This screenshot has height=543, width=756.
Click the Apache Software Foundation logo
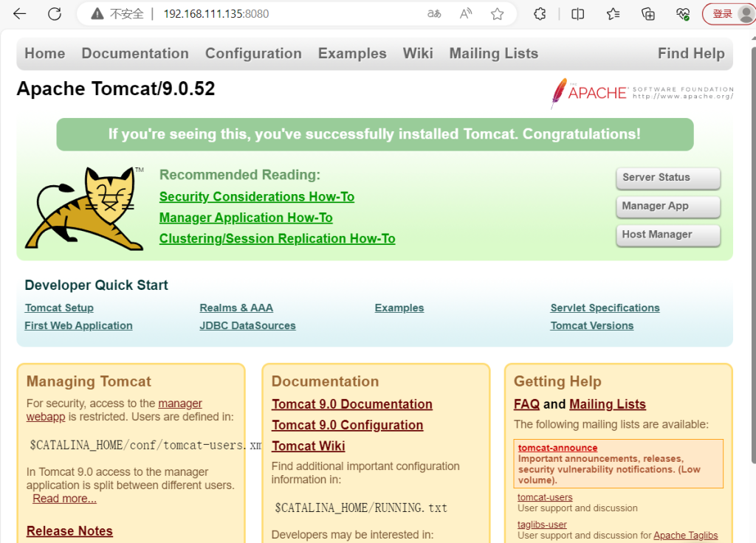pyautogui.click(x=642, y=93)
